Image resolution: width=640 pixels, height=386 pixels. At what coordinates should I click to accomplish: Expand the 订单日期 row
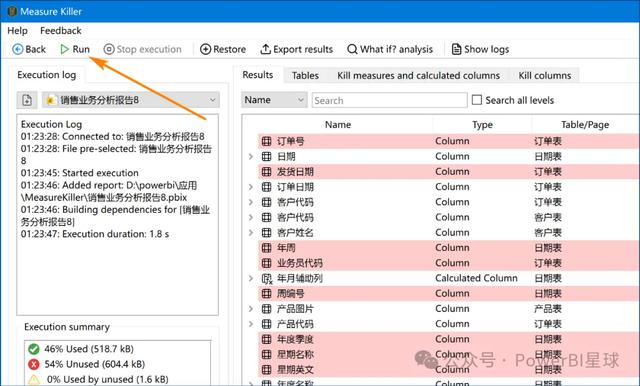251,187
